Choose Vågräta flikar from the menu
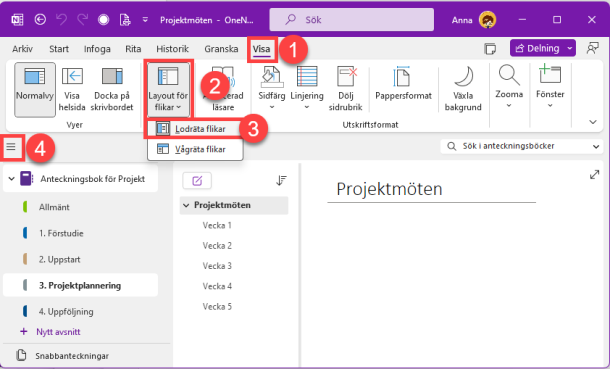This screenshot has width=610, height=369. coord(195,149)
